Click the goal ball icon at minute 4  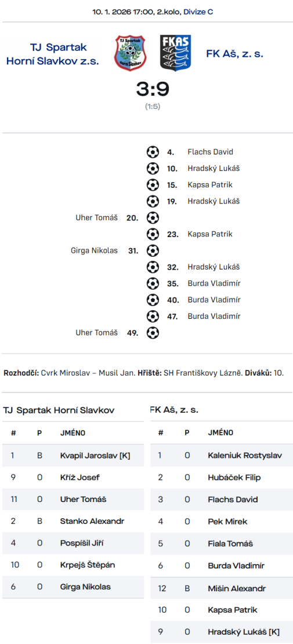click(x=153, y=152)
